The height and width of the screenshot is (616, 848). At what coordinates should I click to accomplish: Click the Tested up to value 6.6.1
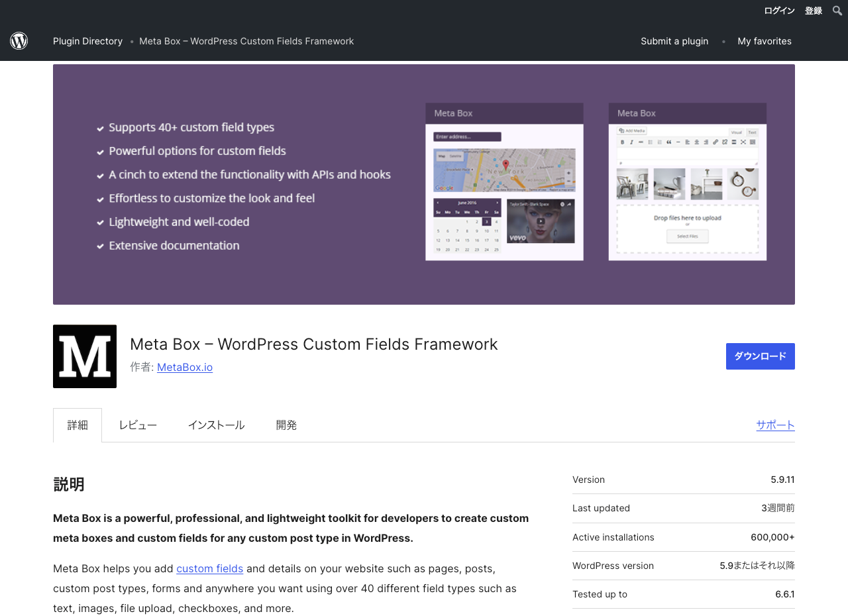[785, 594]
